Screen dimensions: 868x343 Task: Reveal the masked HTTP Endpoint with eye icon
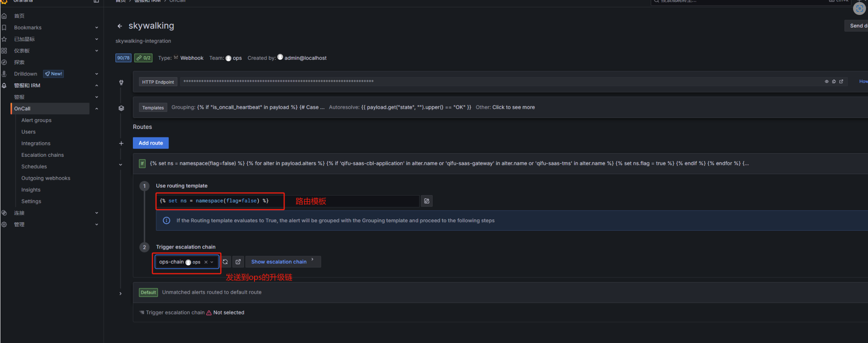tap(826, 82)
